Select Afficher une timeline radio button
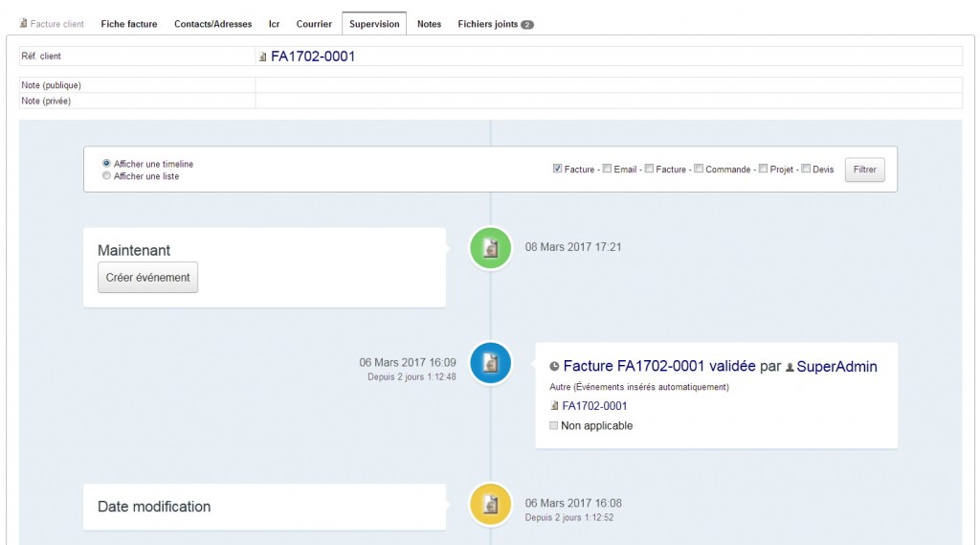 106,164
